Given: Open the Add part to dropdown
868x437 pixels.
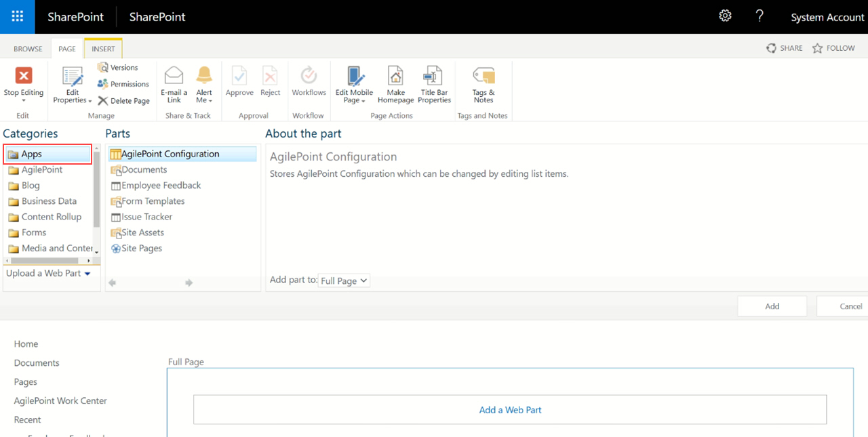Looking at the screenshot, I should 344,280.
